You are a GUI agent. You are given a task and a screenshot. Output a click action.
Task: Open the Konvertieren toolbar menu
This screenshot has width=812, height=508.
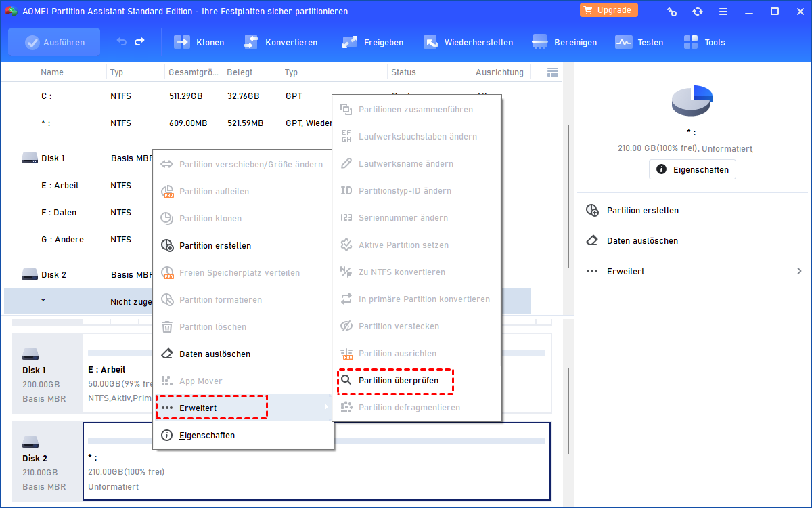tap(280, 42)
